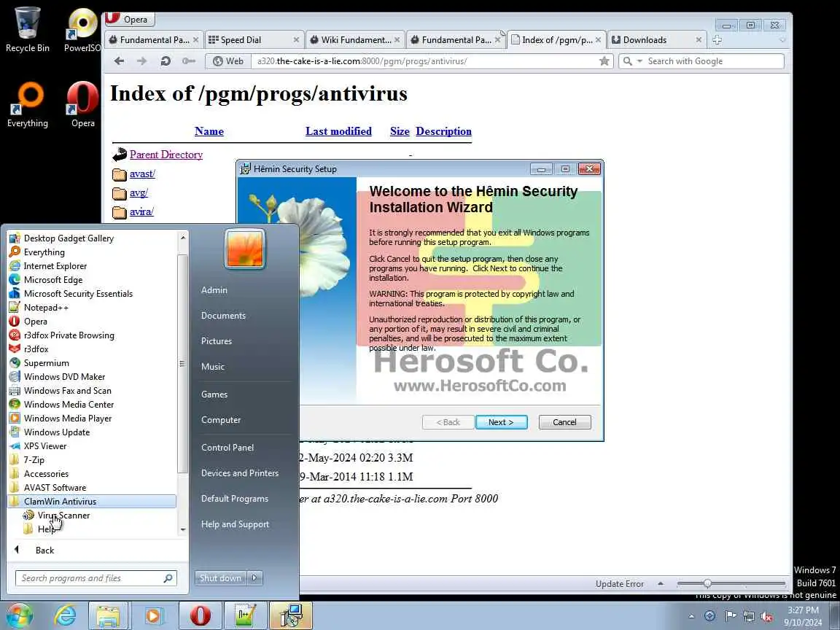Viewport: 840px width, 630px height.
Task: Open Windows Explorer from the taskbar
Action: pos(108,616)
